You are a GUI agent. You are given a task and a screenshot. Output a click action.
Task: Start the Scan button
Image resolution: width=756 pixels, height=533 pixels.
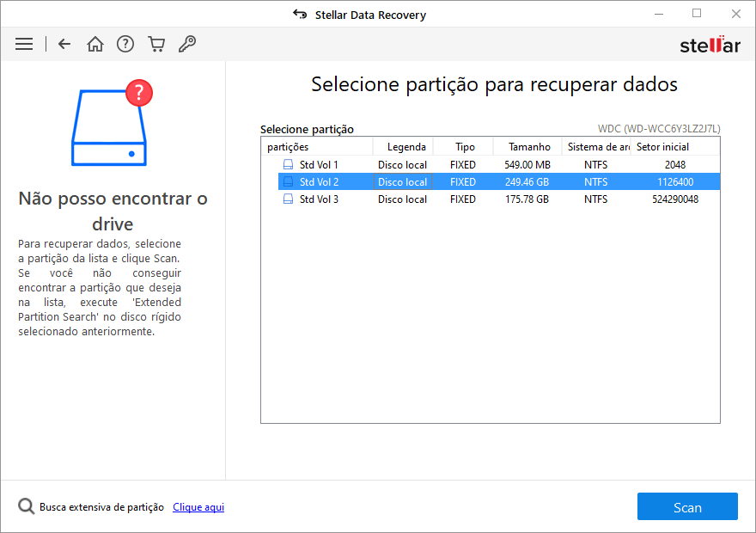coord(687,506)
